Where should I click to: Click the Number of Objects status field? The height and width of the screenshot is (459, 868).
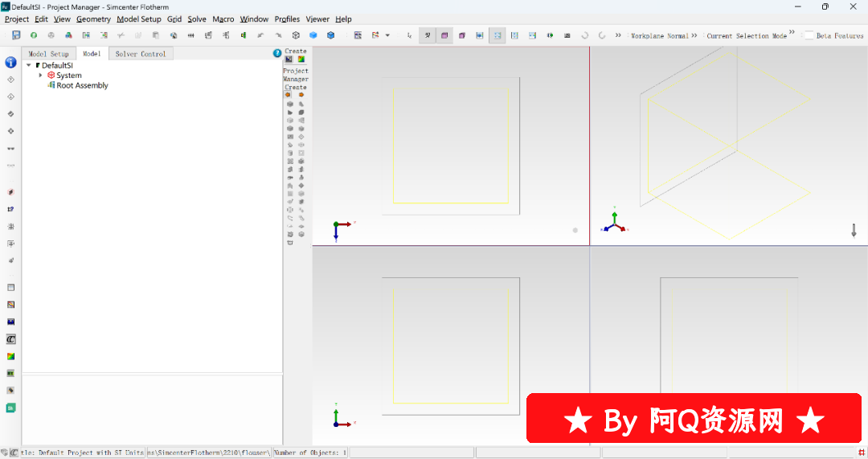pos(310,453)
